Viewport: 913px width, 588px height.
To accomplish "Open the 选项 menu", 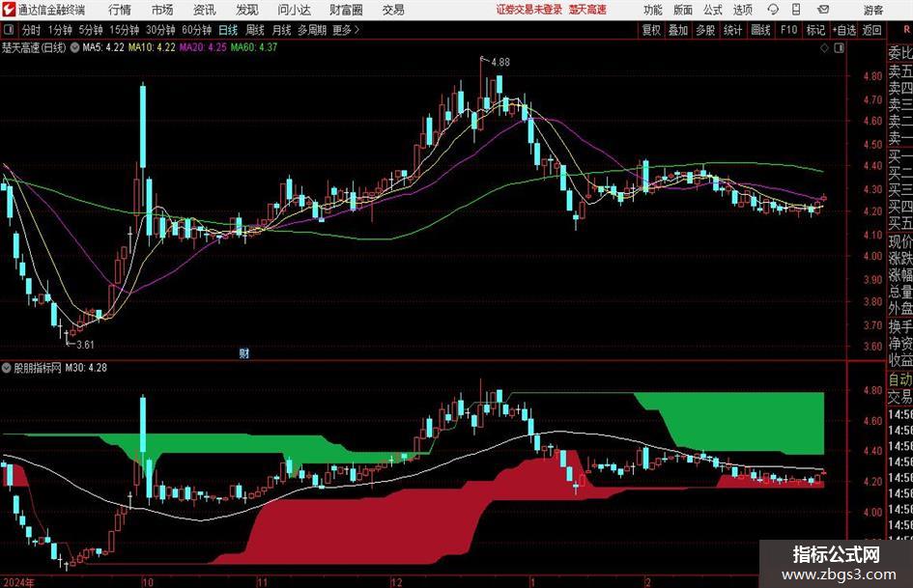I will tap(742, 10).
